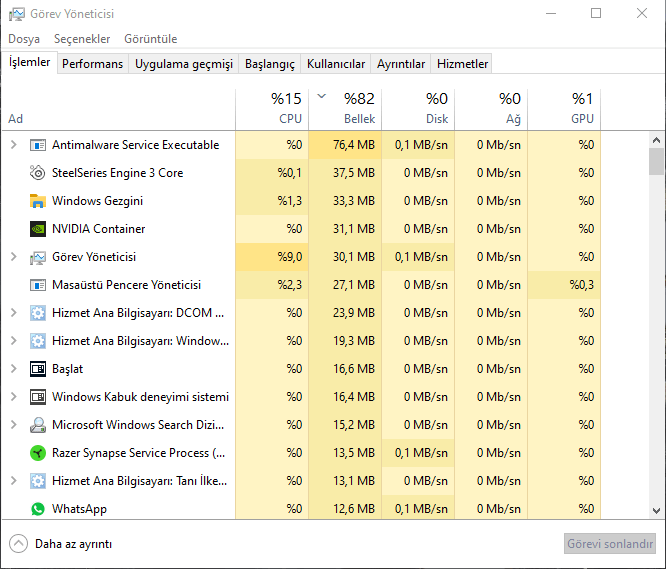Click the Antimalware Service Executable icon

pyautogui.click(x=39, y=145)
